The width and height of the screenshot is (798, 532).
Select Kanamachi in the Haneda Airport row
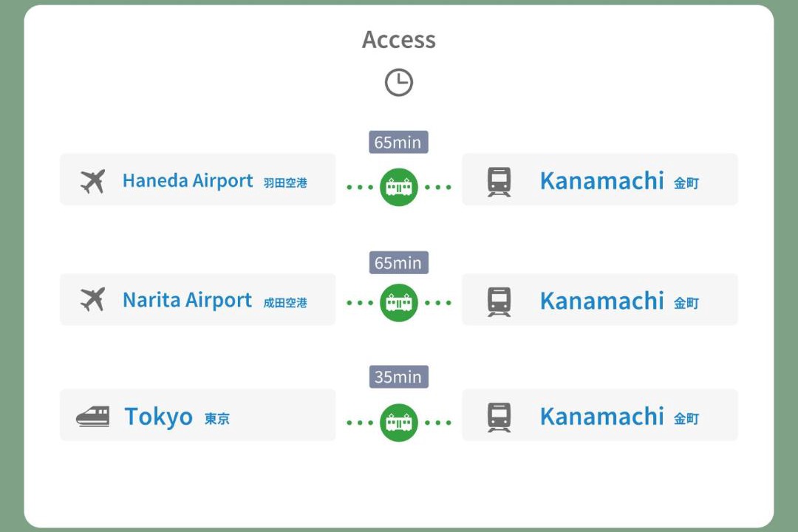pyautogui.click(x=602, y=181)
